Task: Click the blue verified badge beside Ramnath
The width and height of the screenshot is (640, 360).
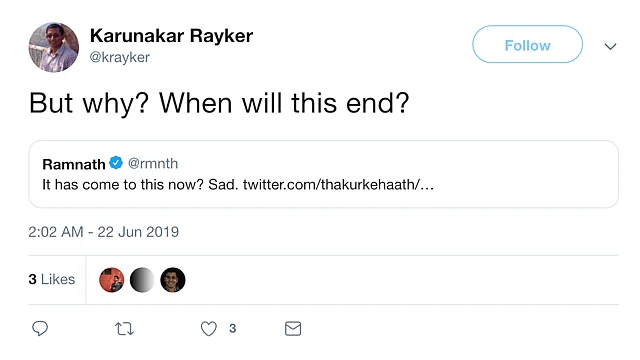Action: coord(116,163)
